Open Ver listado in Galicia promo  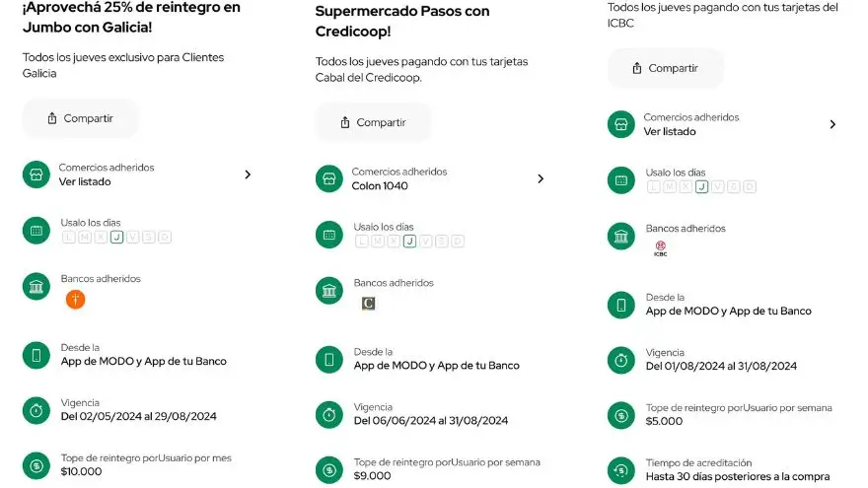point(85,182)
